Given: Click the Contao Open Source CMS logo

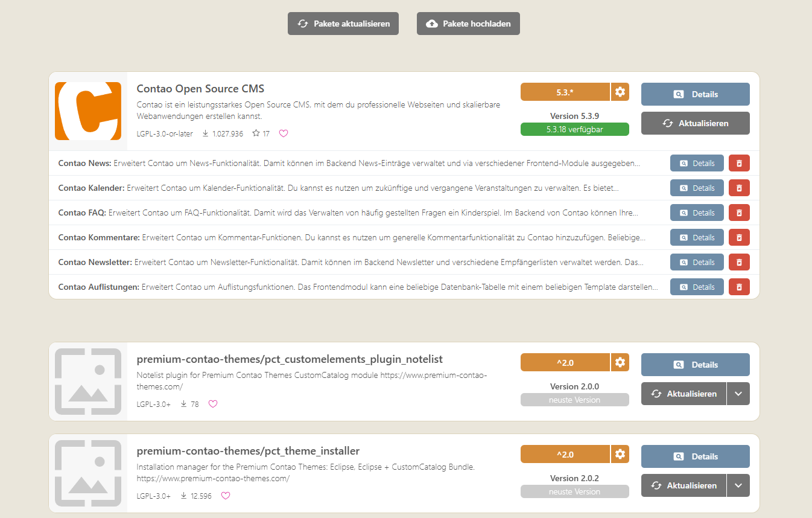Looking at the screenshot, I should point(88,111).
